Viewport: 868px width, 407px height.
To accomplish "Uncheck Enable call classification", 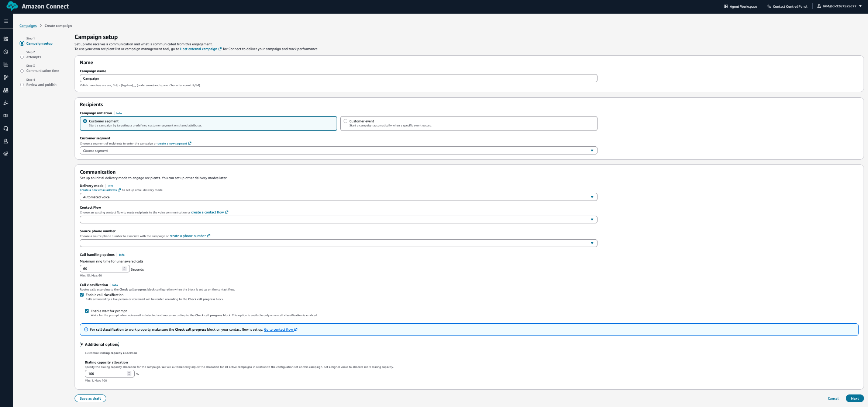I will [x=82, y=295].
